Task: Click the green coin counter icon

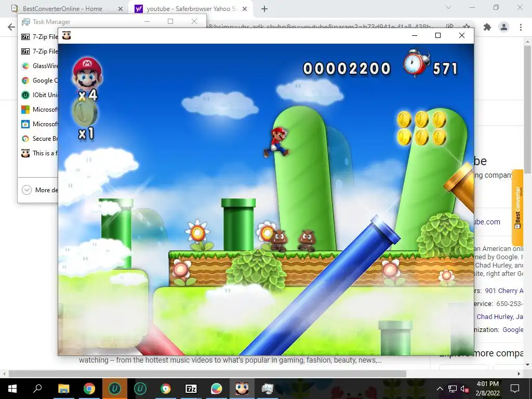Action: point(85,112)
